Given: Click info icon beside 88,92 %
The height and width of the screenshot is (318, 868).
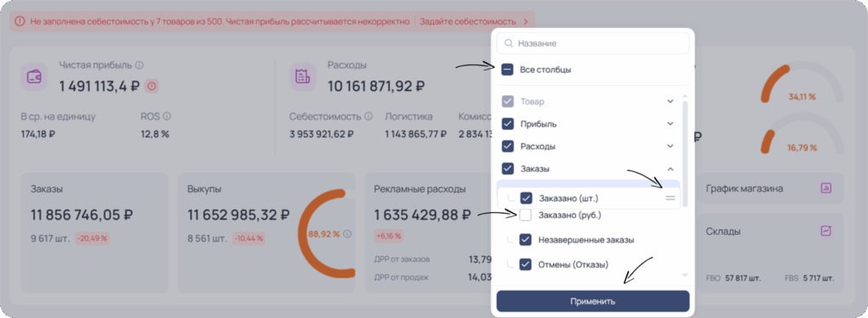Looking at the screenshot, I should (347, 234).
